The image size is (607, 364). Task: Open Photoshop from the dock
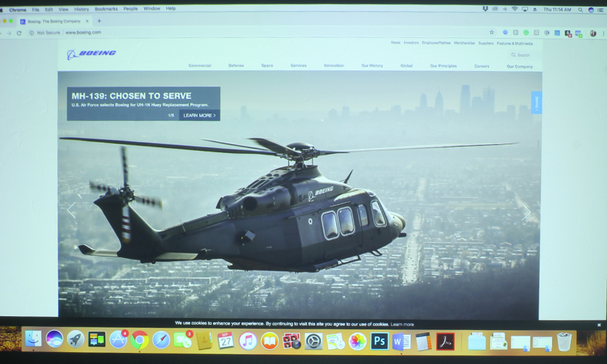pyautogui.click(x=379, y=341)
